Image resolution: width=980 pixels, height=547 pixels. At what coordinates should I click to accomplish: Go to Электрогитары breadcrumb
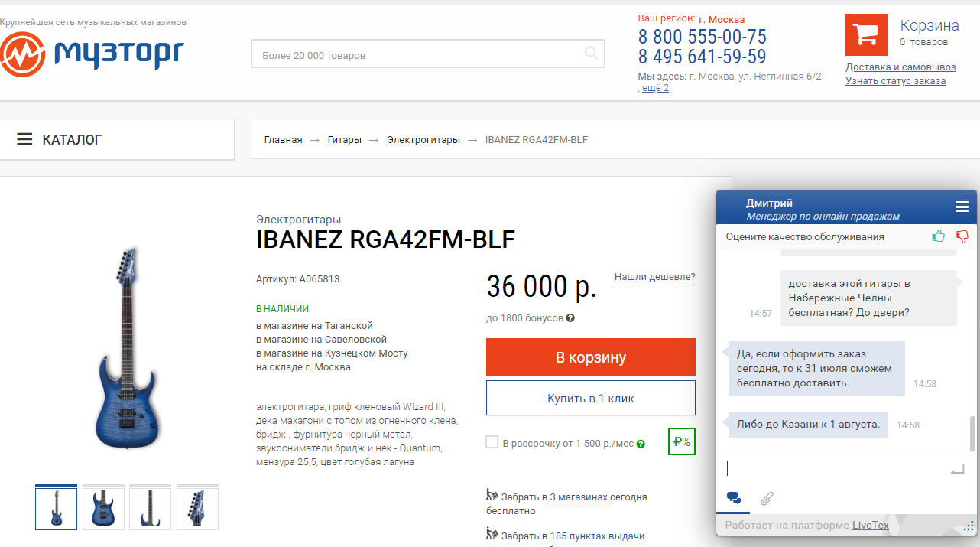tap(423, 140)
